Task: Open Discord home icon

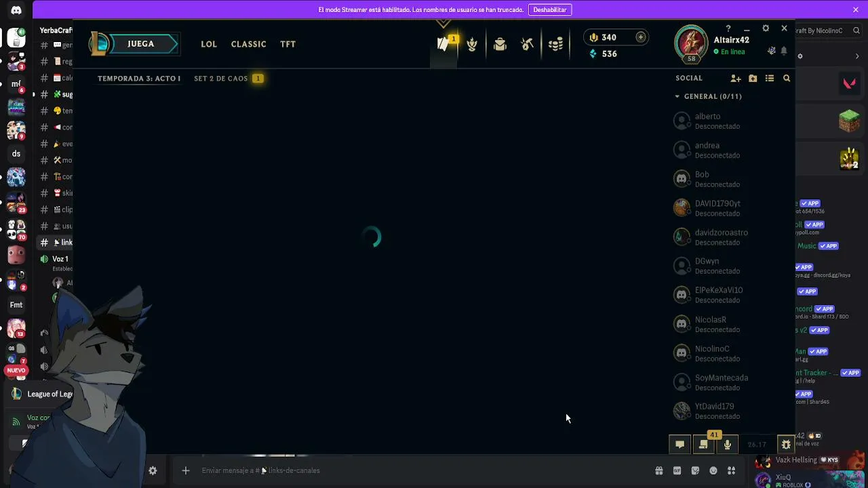Action: [x=16, y=10]
